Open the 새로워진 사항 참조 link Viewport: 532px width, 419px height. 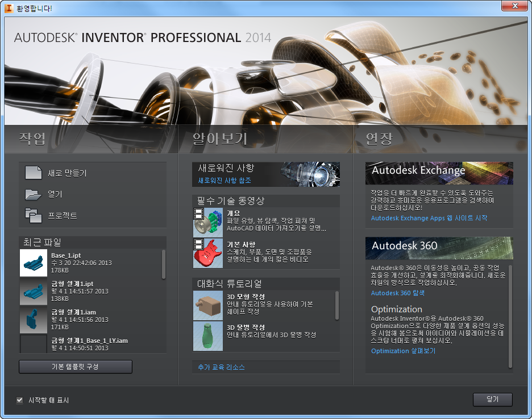point(225,181)
